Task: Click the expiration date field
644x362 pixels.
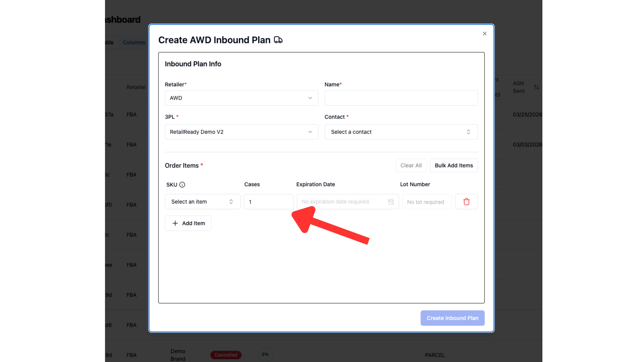Action: (347, 202)
